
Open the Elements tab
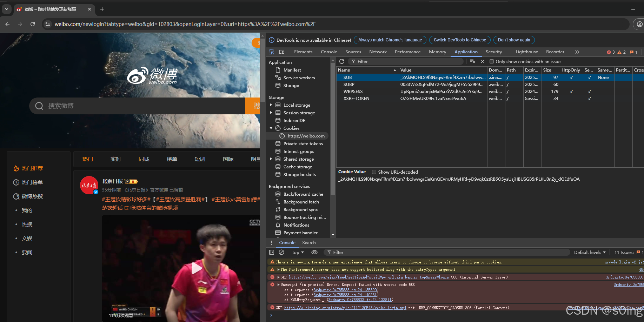303,52
